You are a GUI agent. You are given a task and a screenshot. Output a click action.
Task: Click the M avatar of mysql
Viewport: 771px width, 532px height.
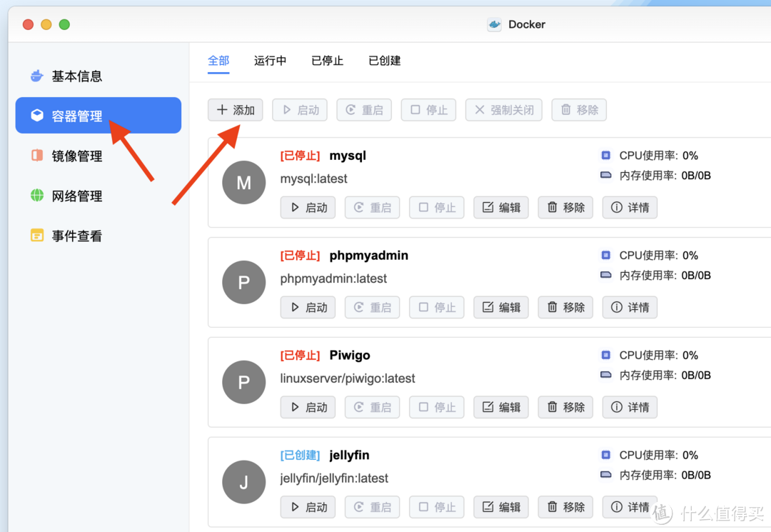[244, 182]
